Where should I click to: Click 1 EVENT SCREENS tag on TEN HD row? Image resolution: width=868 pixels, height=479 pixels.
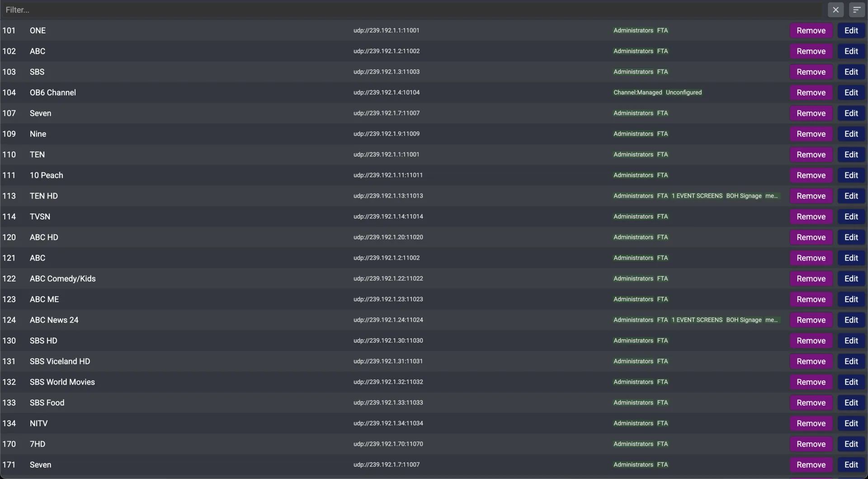(x=697, y=196)
